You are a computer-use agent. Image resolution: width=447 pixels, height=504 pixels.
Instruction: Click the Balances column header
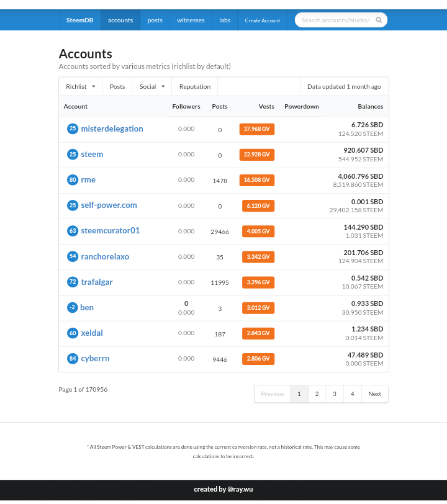pyautogui.click(x=371, y=106)
